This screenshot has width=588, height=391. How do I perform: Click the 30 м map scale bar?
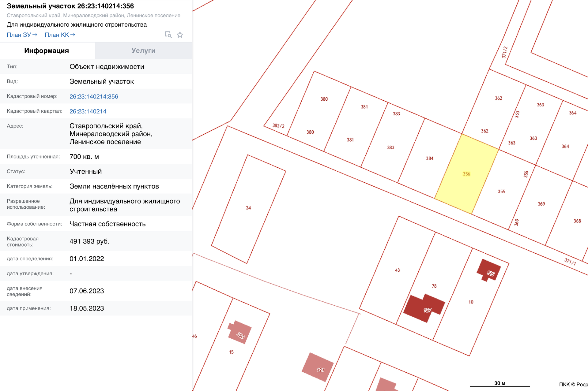coord(499,384)
